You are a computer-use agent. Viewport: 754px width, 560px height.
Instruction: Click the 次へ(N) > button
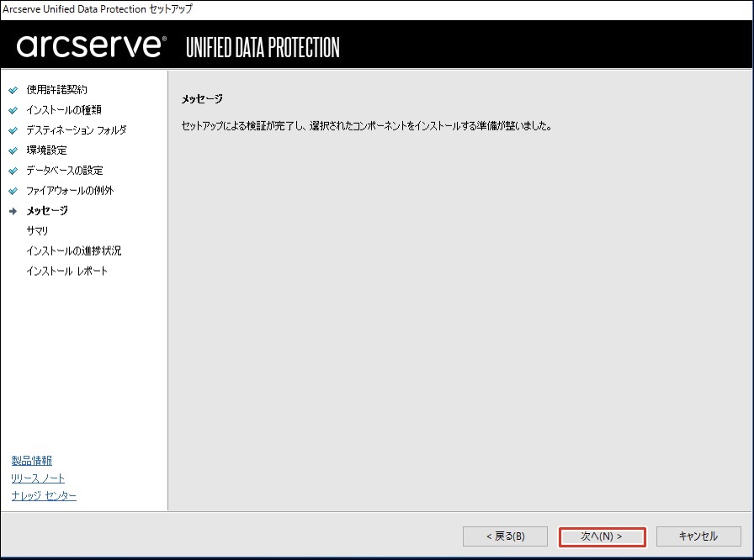[602, 536]
